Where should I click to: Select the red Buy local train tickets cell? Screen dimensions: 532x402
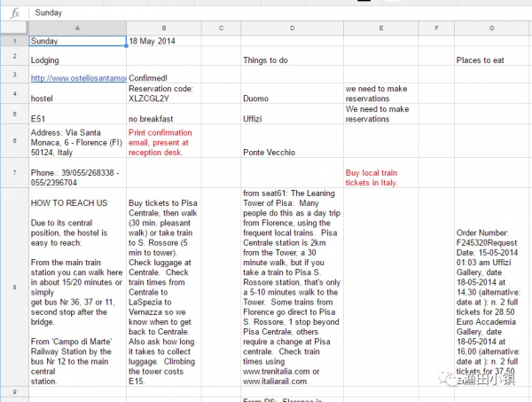(x=379, y=173)
